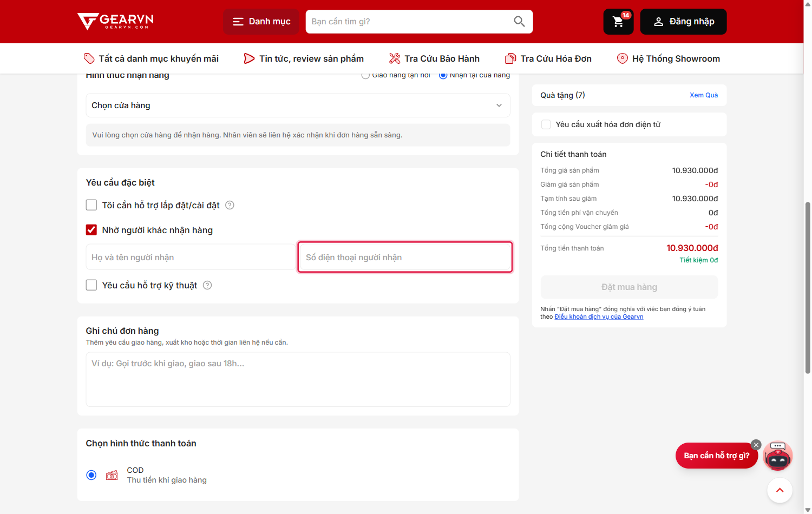
Task: Click the search magnifier icon
Action: click(x=519, y=22)
